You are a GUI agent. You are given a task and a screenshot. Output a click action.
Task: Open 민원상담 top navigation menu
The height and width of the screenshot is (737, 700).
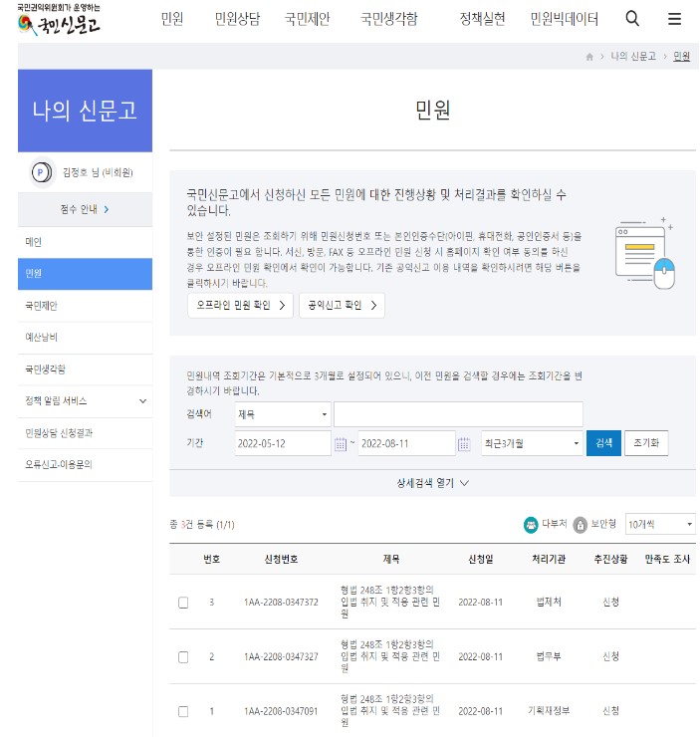click(237, 19)
